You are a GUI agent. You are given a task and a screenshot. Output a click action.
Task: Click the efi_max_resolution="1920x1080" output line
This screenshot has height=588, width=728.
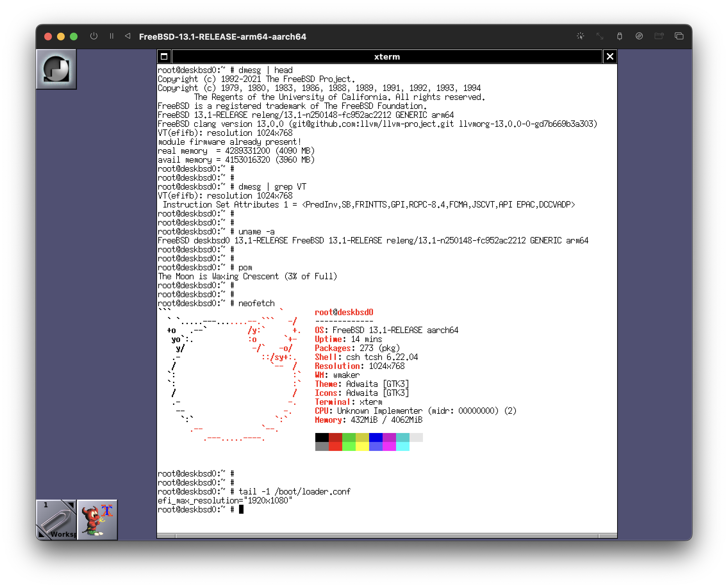pos(225,500)
